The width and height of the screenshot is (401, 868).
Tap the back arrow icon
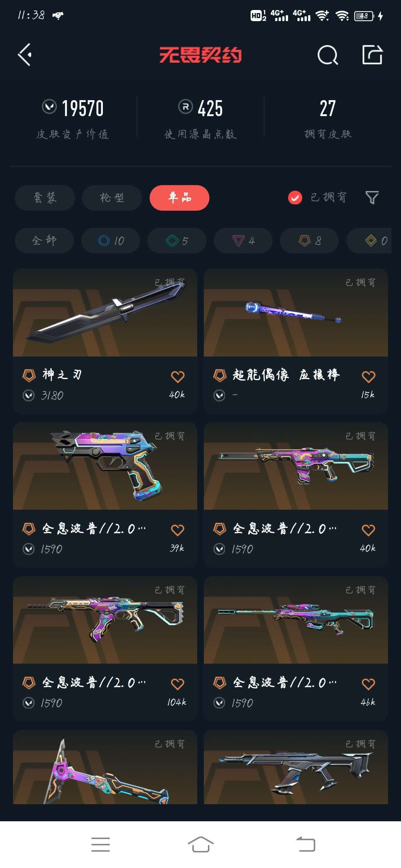point(25,55)
